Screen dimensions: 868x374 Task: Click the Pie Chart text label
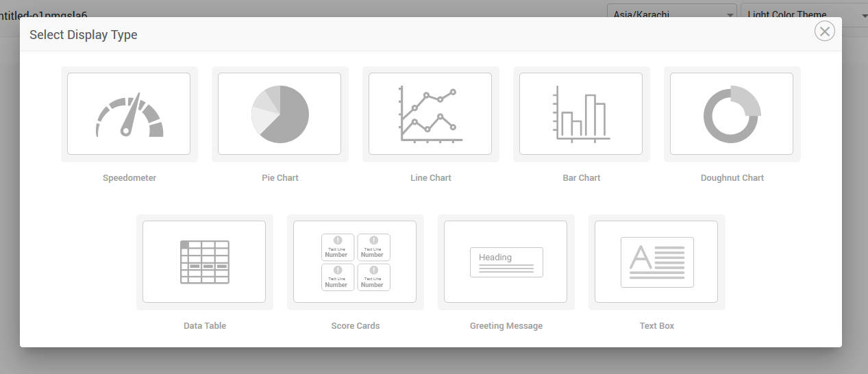point(280,178)
